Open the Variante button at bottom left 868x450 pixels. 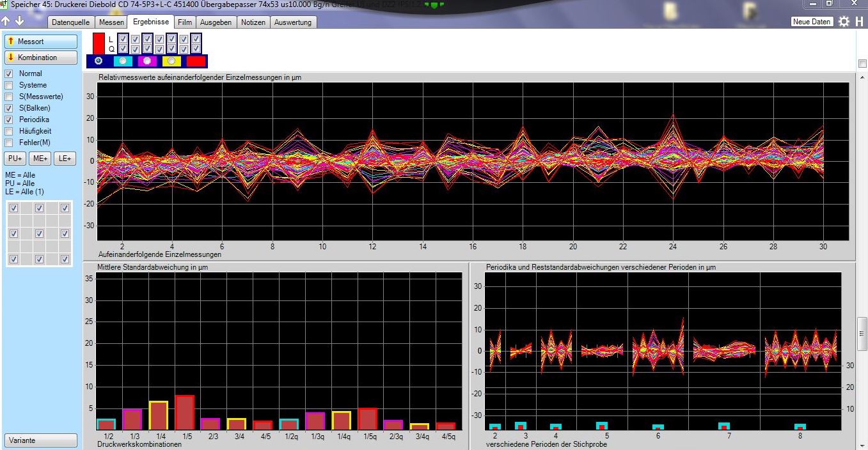41,440
